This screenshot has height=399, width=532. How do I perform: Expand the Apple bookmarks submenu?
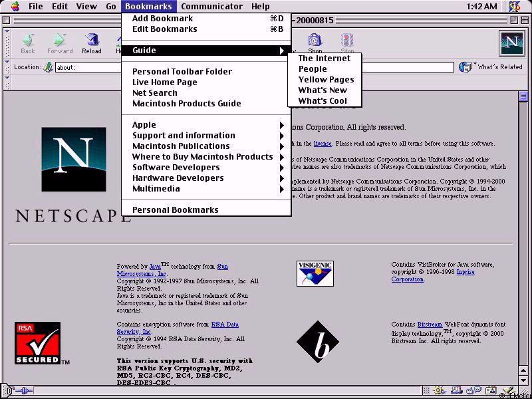click(x=206, y=125)
